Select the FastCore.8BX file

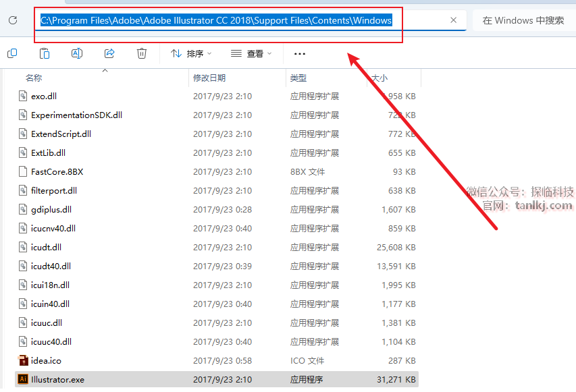click(57, 171)
